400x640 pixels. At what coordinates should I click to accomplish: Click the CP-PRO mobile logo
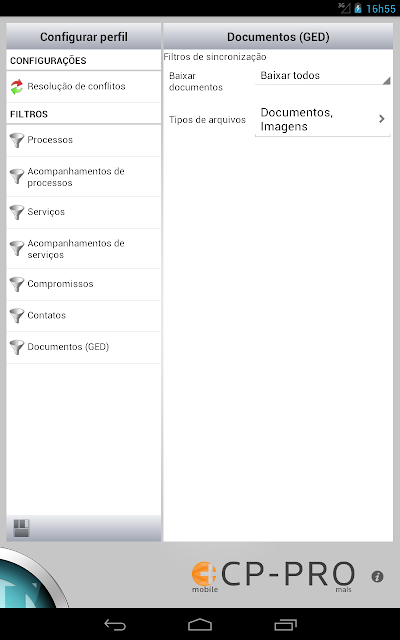tap(273, 576)
